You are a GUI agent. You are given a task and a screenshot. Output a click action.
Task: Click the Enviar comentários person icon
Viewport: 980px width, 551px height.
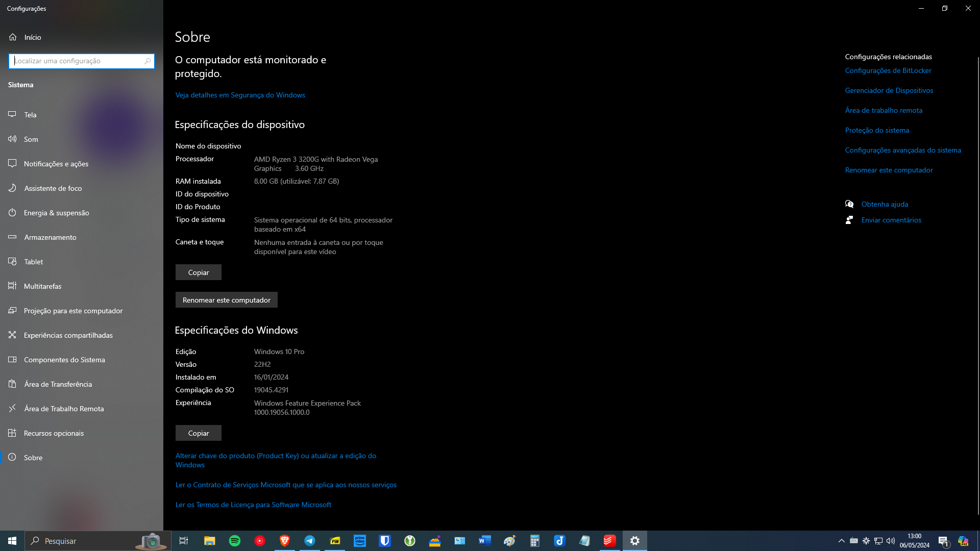(849, 220)
